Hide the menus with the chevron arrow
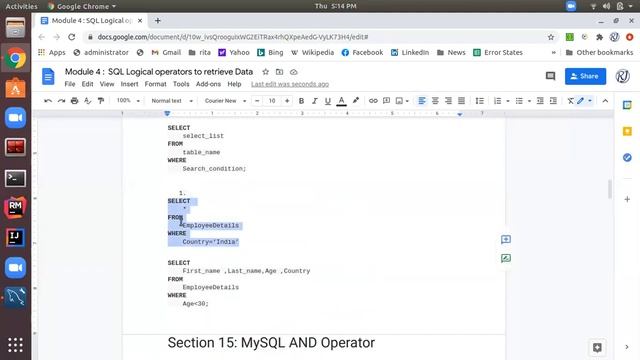 click(x=605, y=101)
